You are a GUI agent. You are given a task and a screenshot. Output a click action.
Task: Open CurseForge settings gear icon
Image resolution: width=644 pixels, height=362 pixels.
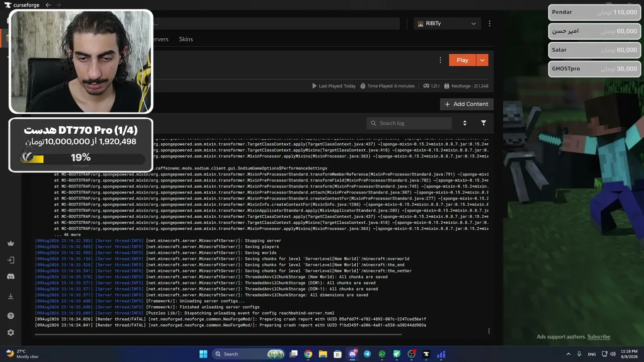click(11, 332)
